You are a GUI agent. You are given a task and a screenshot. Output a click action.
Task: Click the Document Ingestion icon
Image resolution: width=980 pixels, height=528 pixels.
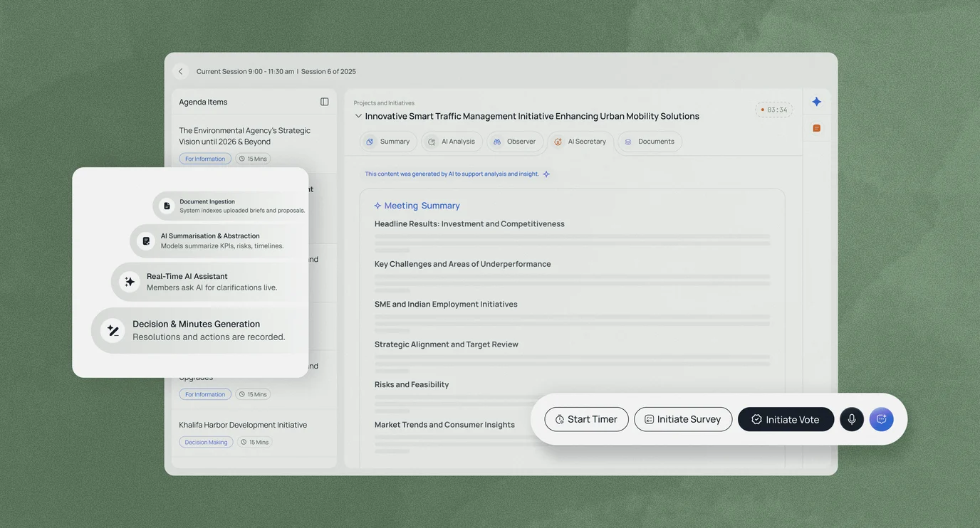pyautogui.click(x=167, y=206)
